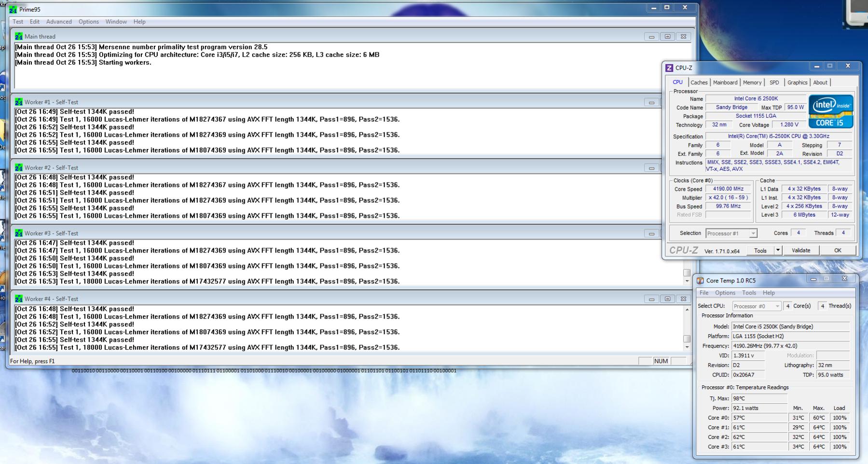Open the Edit menu in Prime95
Screen dimensions: 868x464
tap(35, 22)
